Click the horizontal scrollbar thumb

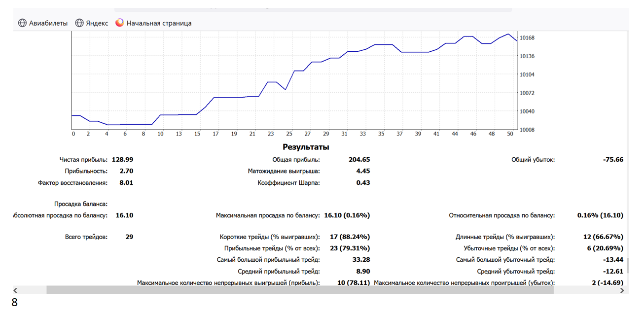point(300,290)
